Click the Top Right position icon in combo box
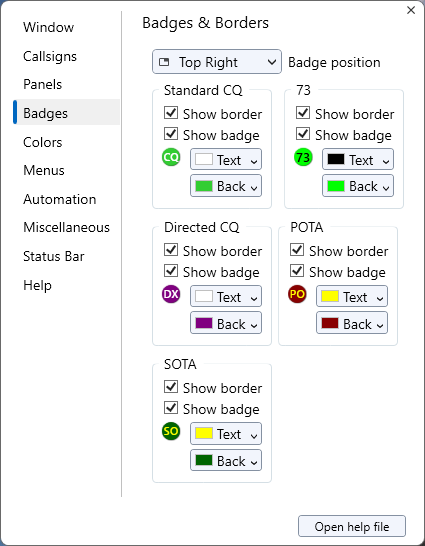Screen dimensions: 425x546 164,62
